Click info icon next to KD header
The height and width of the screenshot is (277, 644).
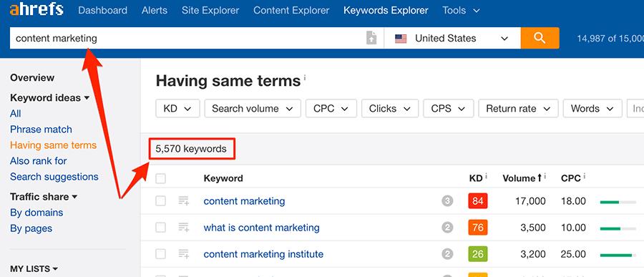tap(486, 176)
